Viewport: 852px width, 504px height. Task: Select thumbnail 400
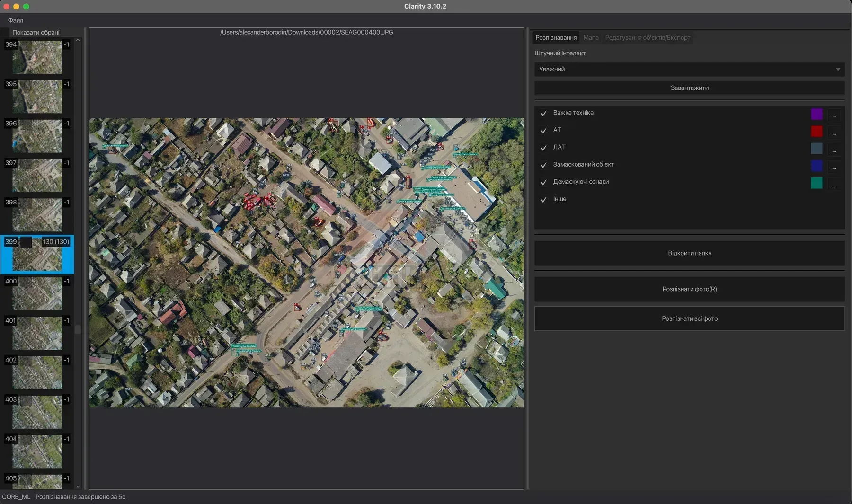click(37, 293)
